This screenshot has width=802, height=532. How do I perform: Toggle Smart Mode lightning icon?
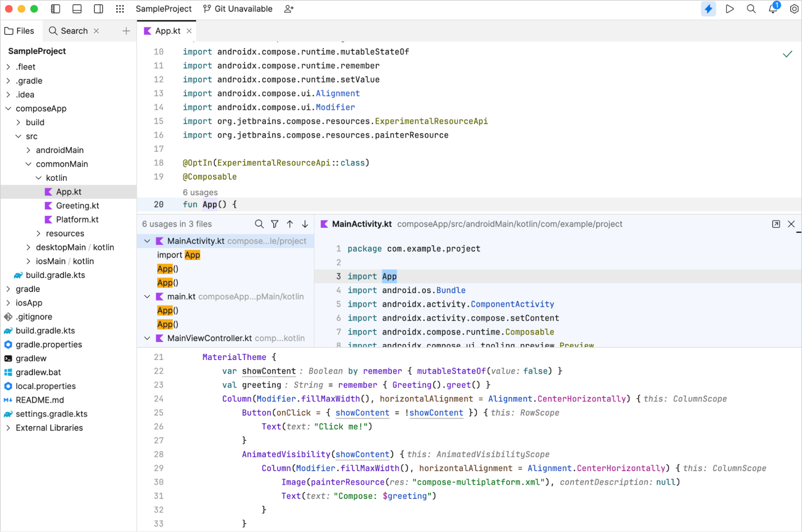[x=709, y=9]
